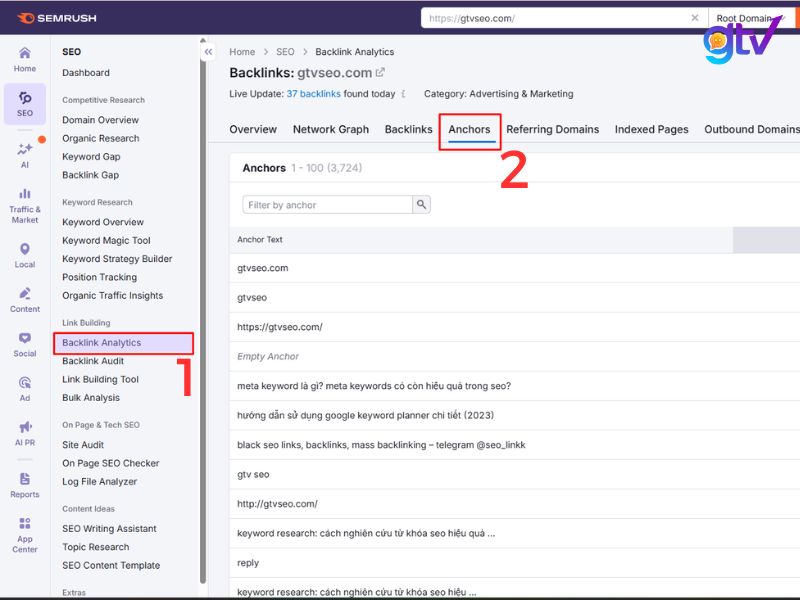
Task: Switch to the Referring Domains tab
Action: (553, 129)
